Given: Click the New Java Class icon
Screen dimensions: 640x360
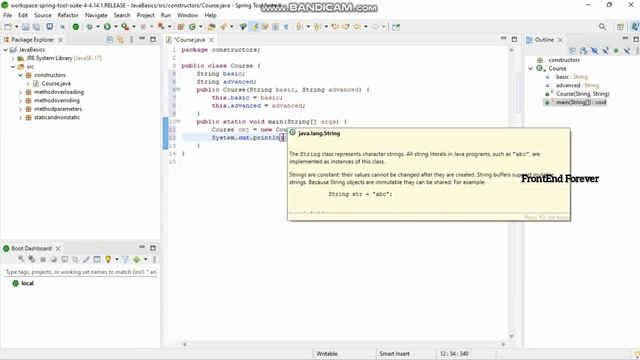Looking at the screenshot, I should click(x=192, y=27).
